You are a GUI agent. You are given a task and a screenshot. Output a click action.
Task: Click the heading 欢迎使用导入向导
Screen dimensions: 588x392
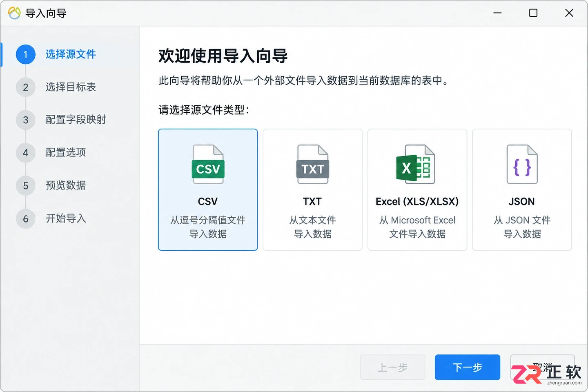point(223,56)
